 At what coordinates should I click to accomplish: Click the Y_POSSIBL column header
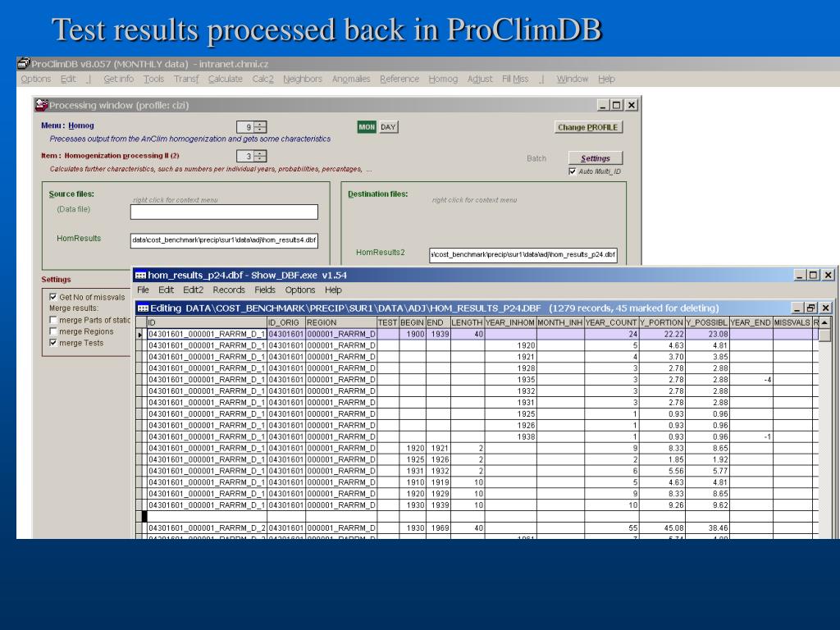point(707,322)
